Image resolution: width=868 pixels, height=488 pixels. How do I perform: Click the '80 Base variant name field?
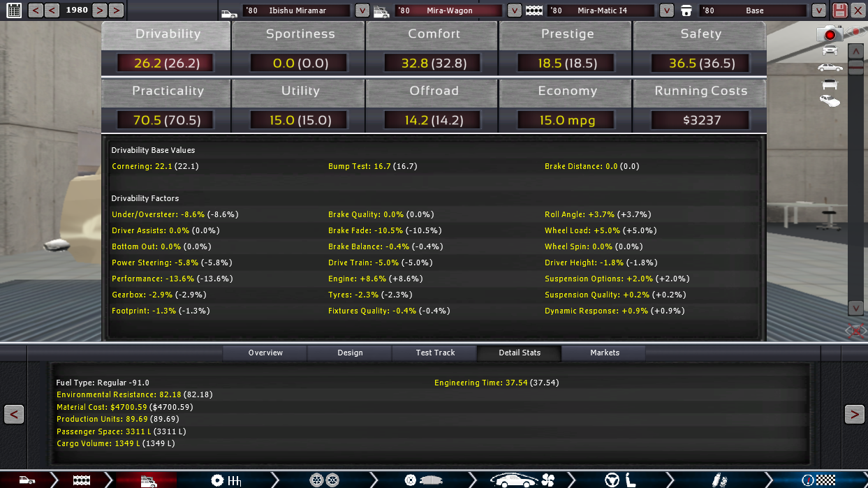753,10
